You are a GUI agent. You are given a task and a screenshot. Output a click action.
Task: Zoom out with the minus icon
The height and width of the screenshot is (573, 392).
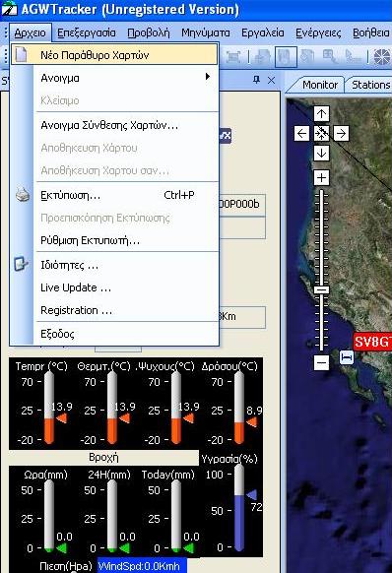click(x=321, y=362)
